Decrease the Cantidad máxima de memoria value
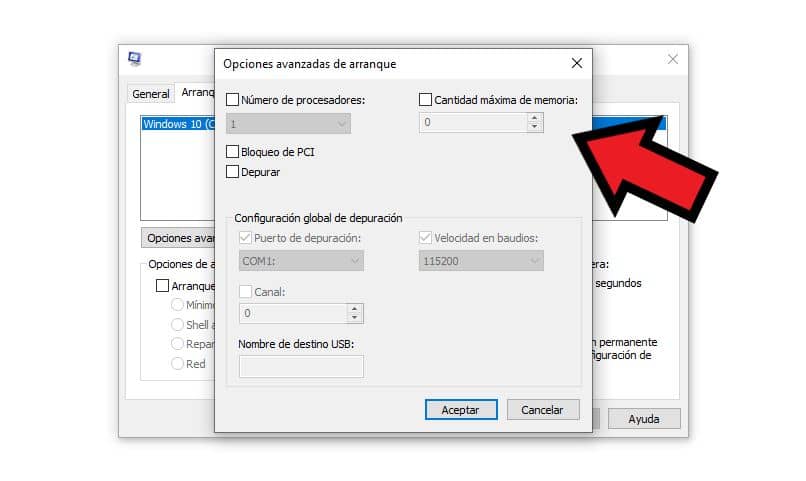The width and height of the screenshot is (806, 481). (x=535, y=127)
